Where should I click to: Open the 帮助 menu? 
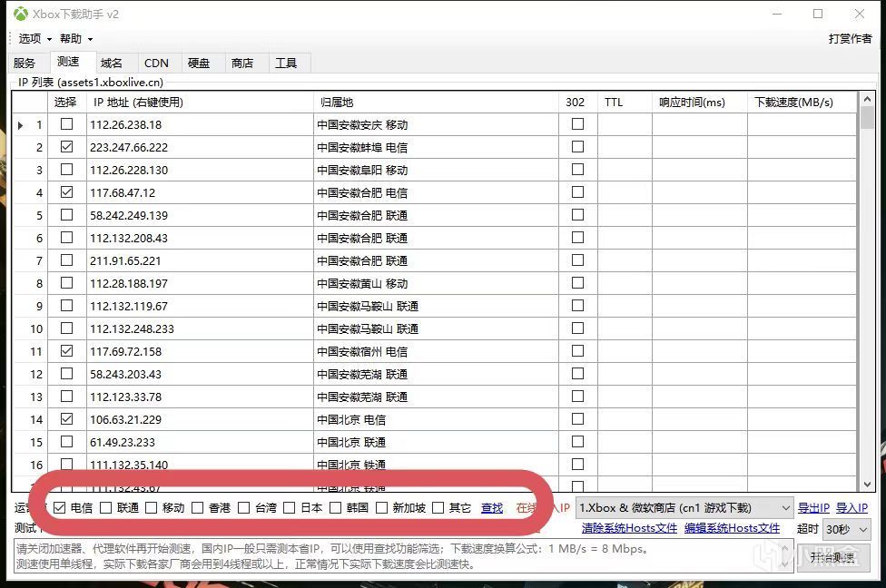click(75, 38)
